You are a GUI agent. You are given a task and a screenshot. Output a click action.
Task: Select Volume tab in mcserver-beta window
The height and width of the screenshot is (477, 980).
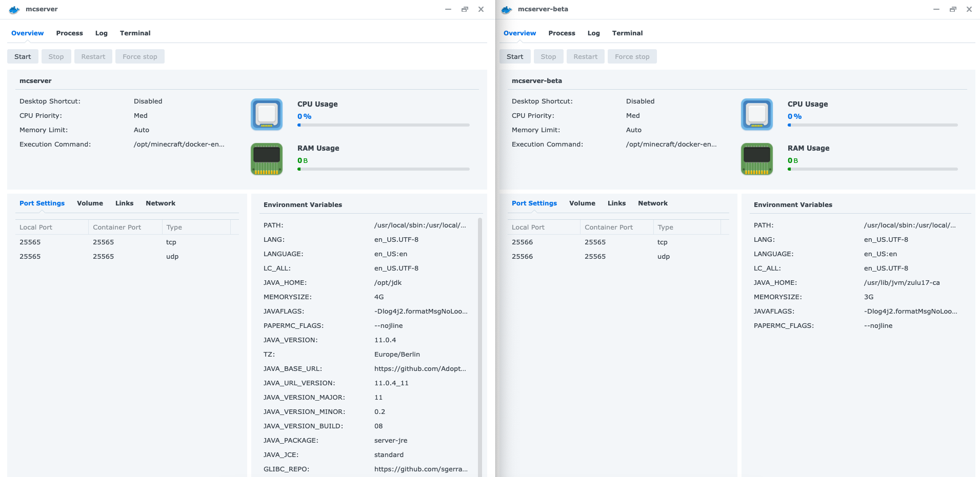[x=583, y=203]
